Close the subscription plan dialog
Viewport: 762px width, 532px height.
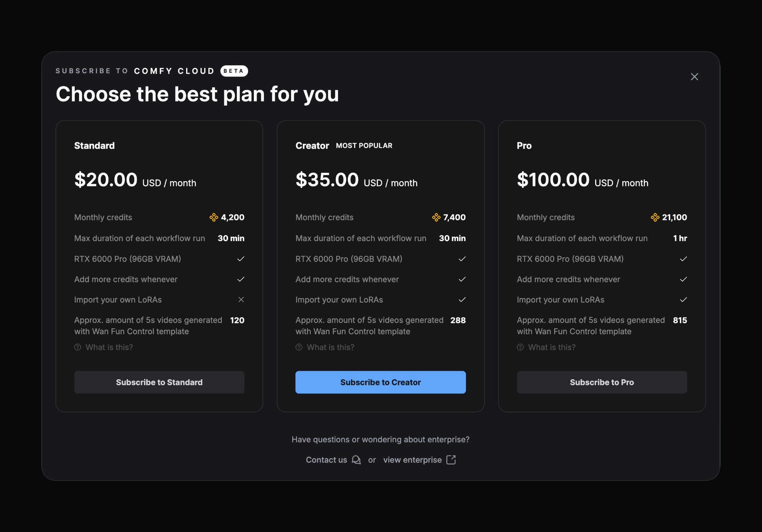pos(695,77)
